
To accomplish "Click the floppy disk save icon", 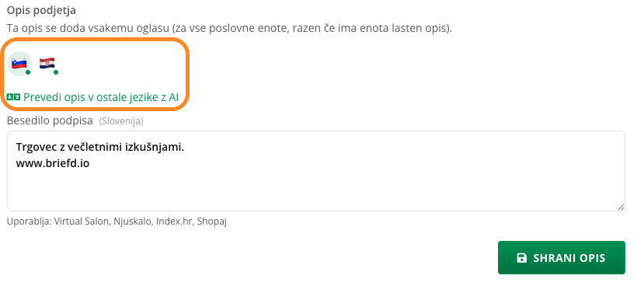I will pyautogui.click(x=521, y=258).
